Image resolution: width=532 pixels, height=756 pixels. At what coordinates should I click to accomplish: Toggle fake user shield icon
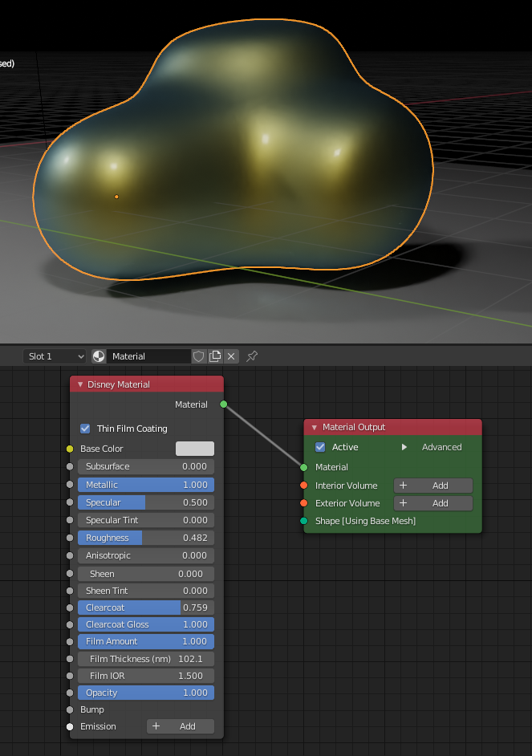click(199, 356)
